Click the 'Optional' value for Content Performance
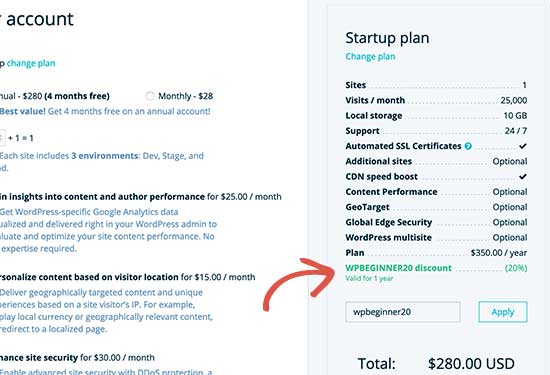 click(510, 192)
